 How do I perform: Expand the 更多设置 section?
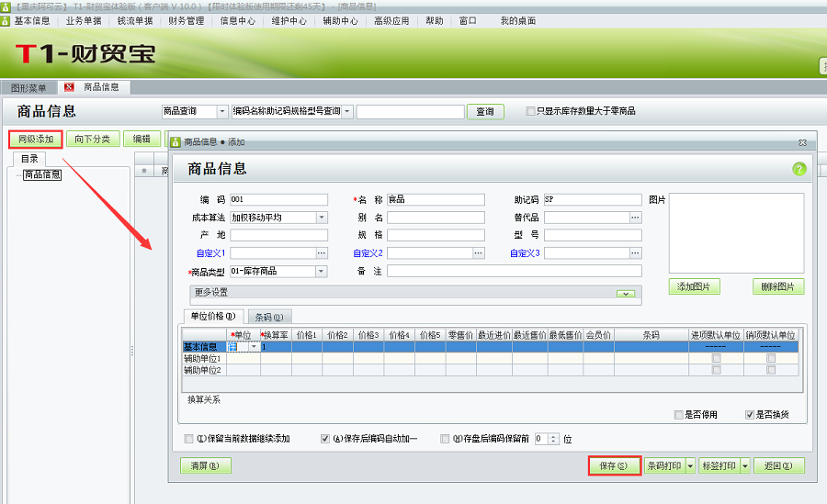coord(626,294)
